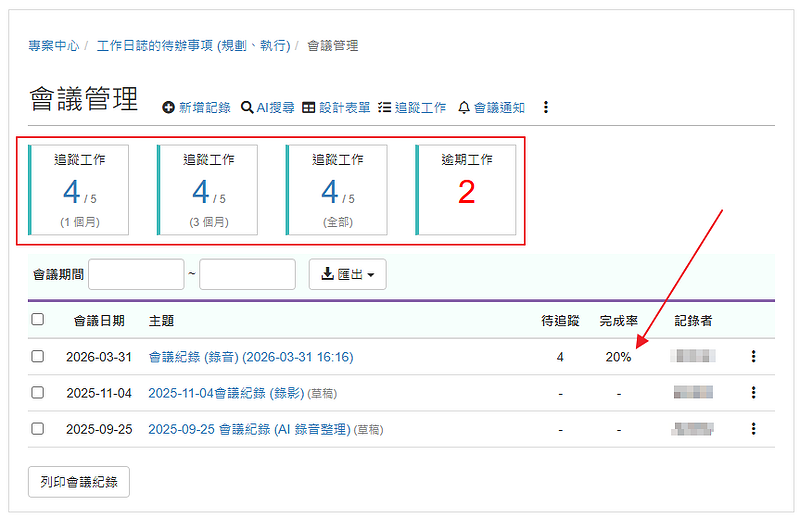Expand the 匯出 export dropdown
The height and width of the screenshot is (518, 800).
click(x=347, y=274)
